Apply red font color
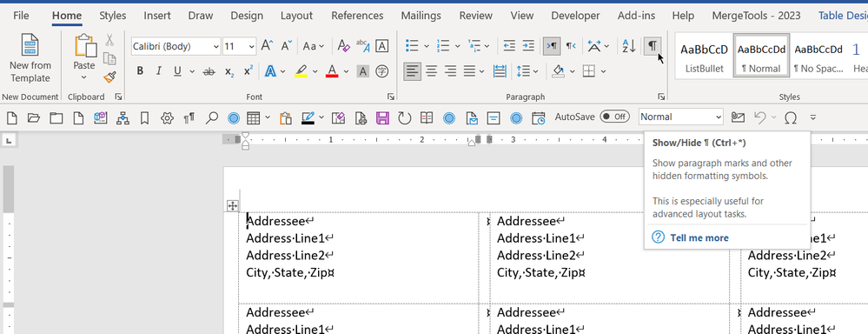Viewport: 868px width, 334px height. [x=332, y=71]
